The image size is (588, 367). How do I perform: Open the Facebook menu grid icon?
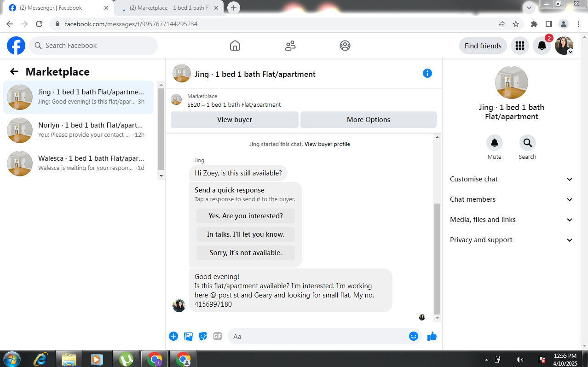[520, 46]
